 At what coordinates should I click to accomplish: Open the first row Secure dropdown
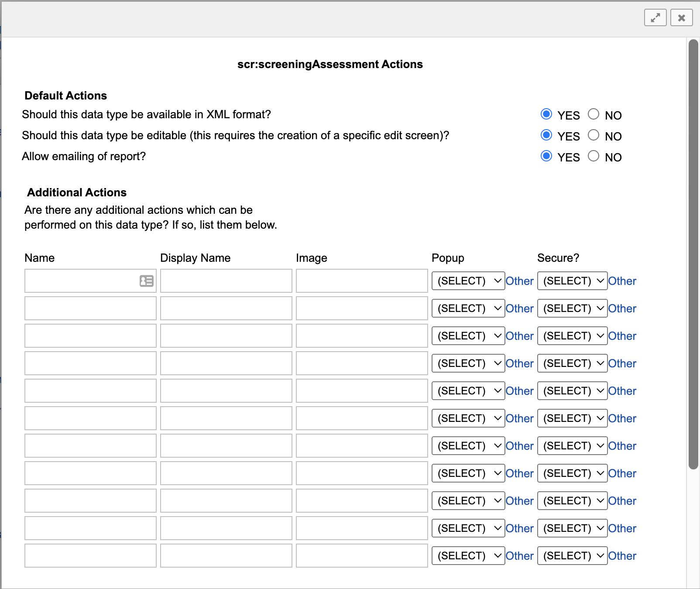pyautogui.click(x=572, y=281)
